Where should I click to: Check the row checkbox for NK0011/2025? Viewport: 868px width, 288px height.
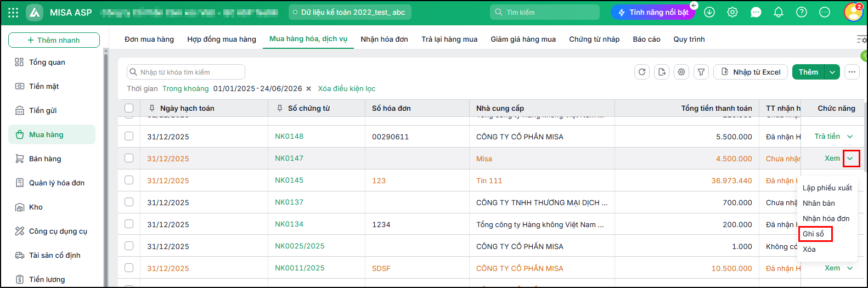[x=129, y=268]
